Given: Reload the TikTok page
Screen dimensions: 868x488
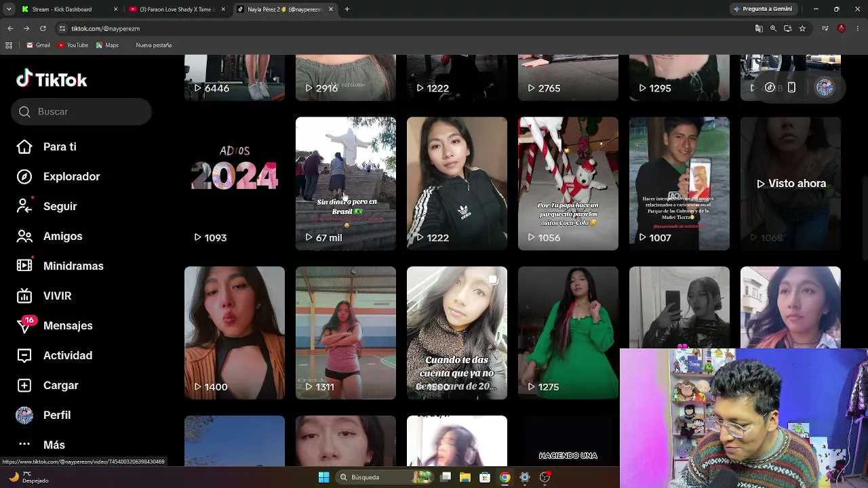Looking at the screenshot, I should tap(43, 28).
